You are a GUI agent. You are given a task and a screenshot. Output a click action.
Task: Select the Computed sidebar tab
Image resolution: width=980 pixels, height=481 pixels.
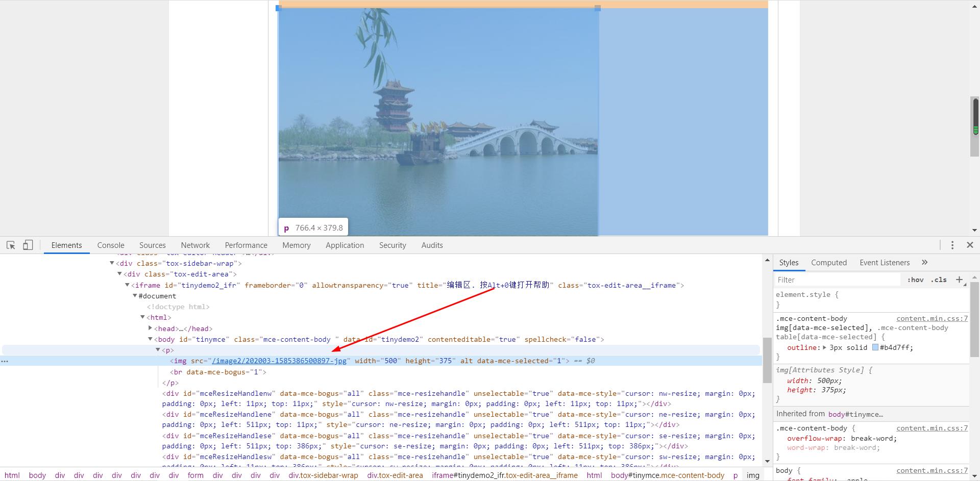[x=829, y=263]
